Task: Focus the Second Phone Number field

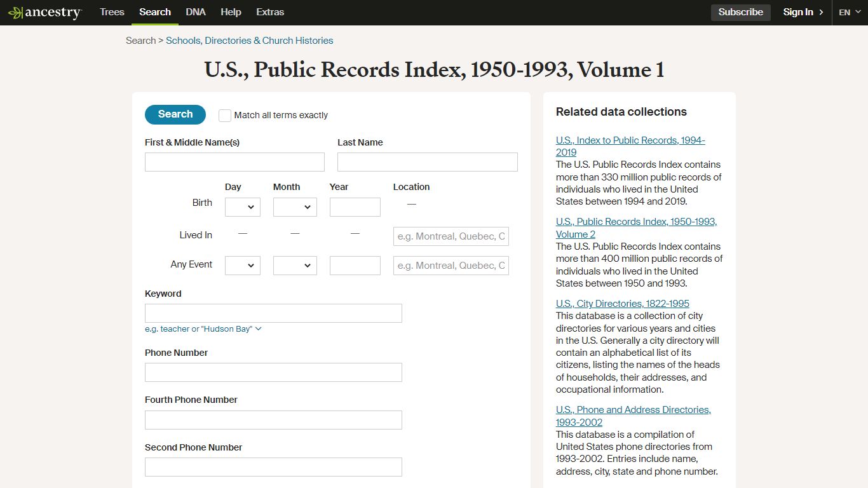Action: tap(273, 467)
